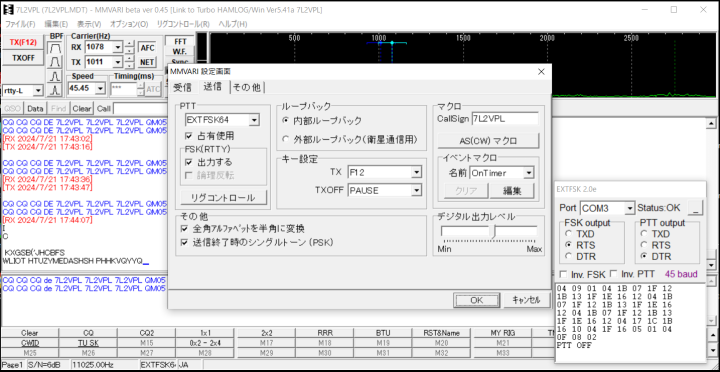The image size is (720, 372).
Task: Increase RX carrier frequency with up arrow
Action: (x=130, y=44)
